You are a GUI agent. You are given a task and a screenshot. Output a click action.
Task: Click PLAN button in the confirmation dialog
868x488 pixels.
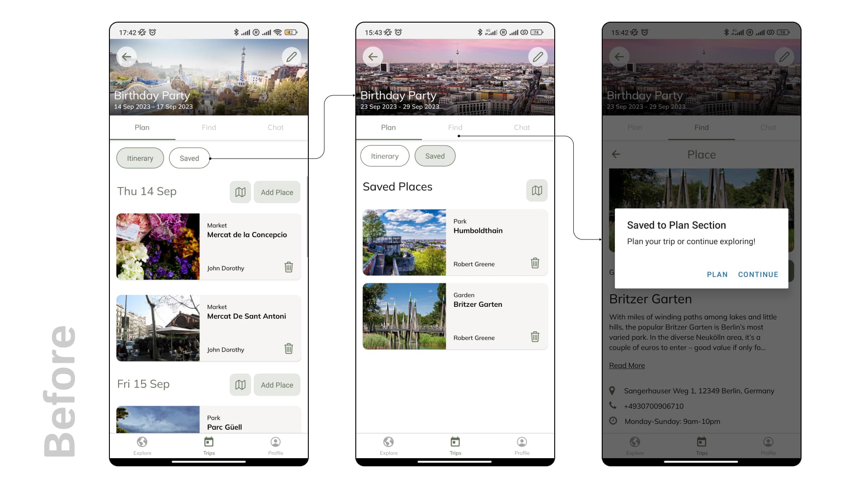click(717, 274)
